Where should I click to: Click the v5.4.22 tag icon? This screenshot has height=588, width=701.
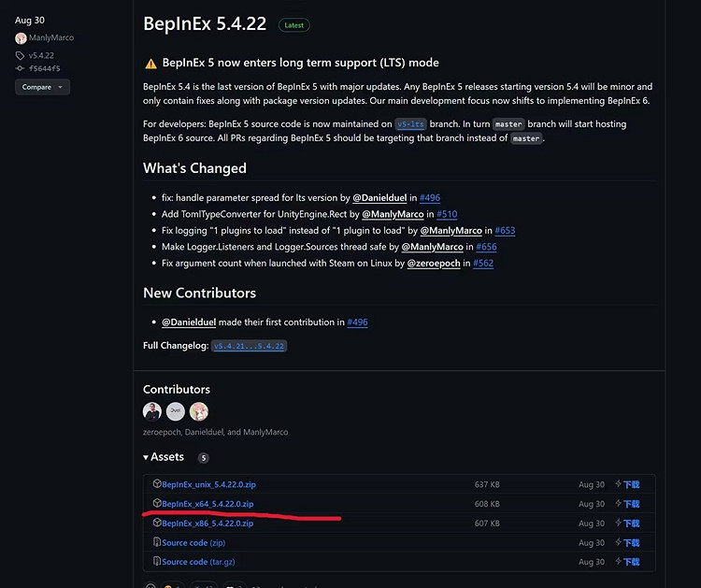pyautogui.click(x=21, y=55)
